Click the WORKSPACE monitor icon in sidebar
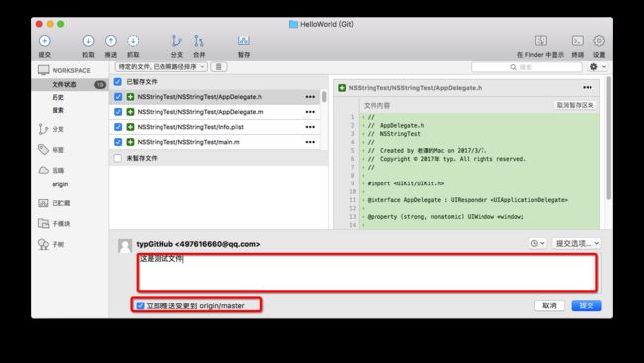 [44, 70]
